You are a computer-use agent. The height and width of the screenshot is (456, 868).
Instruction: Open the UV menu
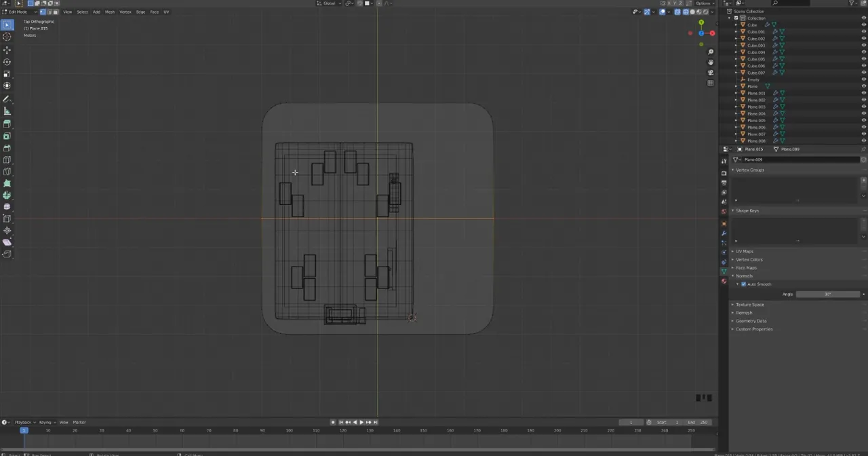point(166,12)
